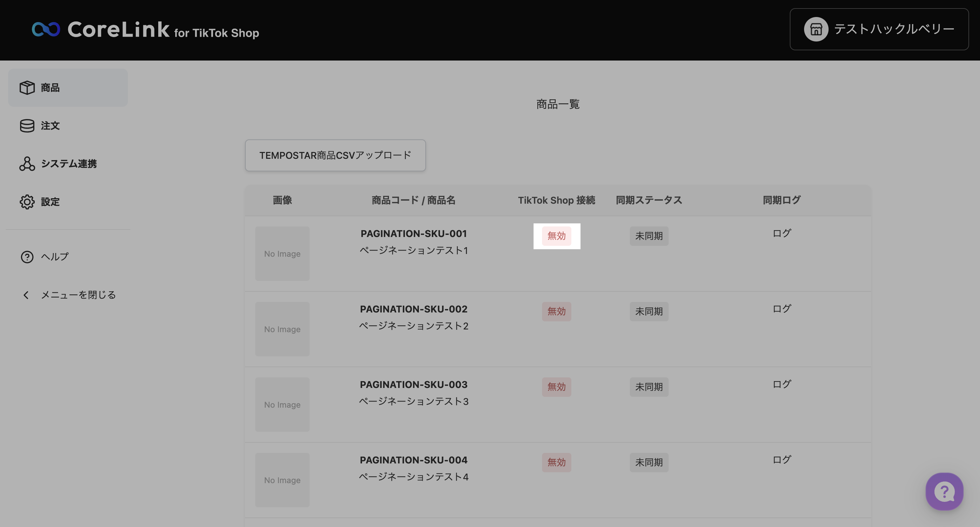Click 未同期 status badge for PAGINATION-SKU-003
980x527 pixels.
(649, 387)
